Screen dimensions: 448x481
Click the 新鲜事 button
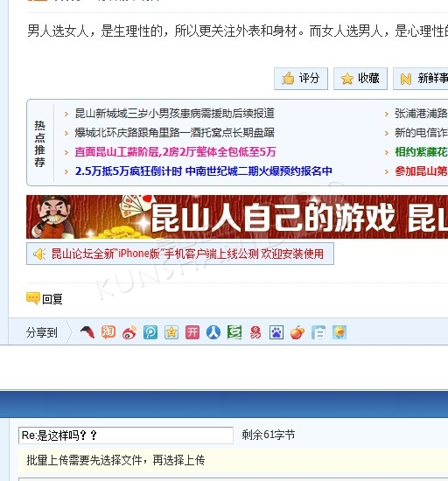[x=421, y=79]
